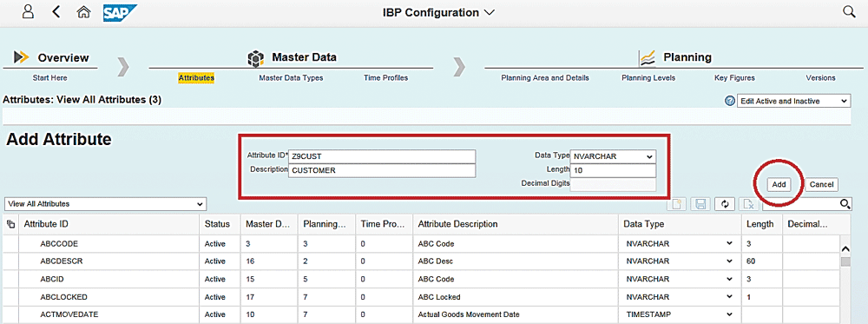Click the Length input field
This screenshot has width=868, height=324.
click(614, 170)
